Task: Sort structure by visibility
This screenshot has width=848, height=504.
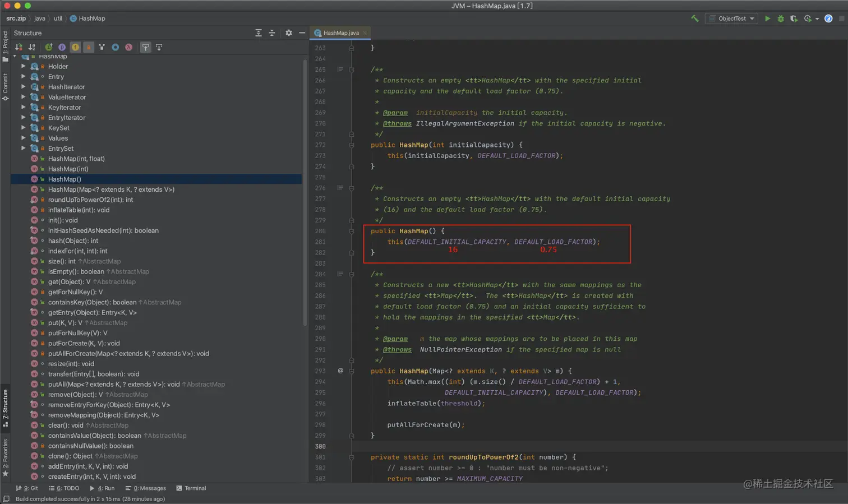Action: click(x=19, y=47)
